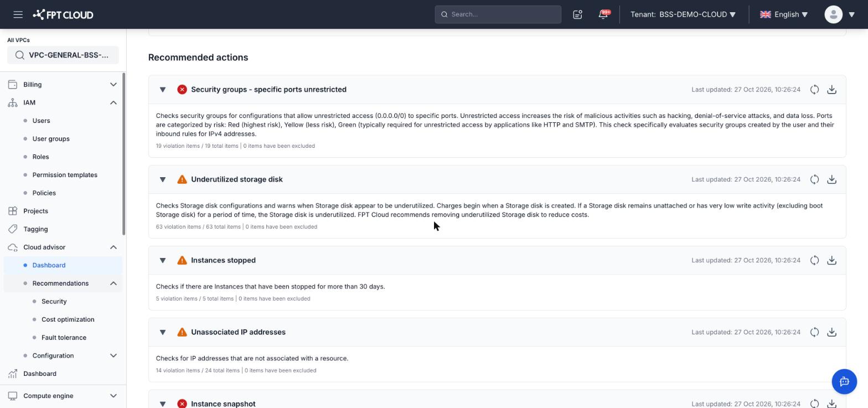Refresh the Instances stopped check
The height and width of the screenshot is (408, 868).
click(814, 260)
